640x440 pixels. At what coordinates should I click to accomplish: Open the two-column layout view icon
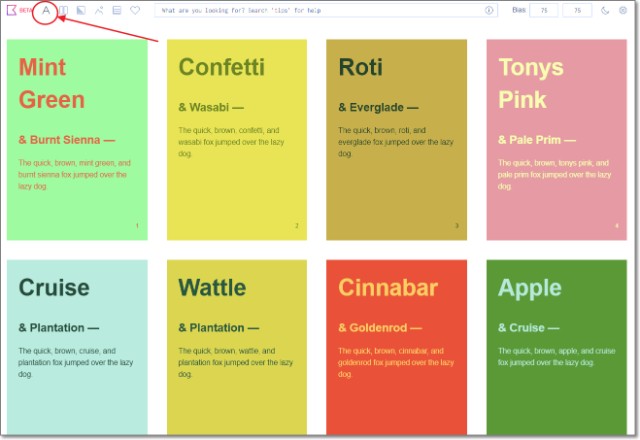point(63,10)
